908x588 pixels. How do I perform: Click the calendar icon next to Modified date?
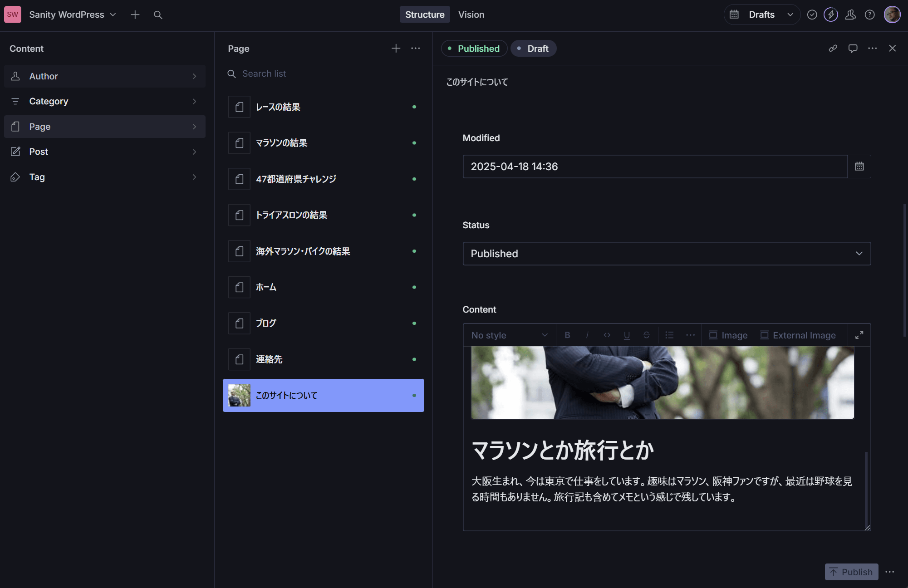click(x=859, y=167)
